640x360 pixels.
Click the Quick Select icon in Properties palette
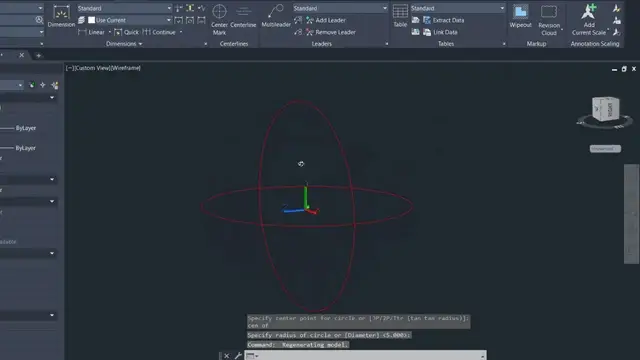[55, 85]
